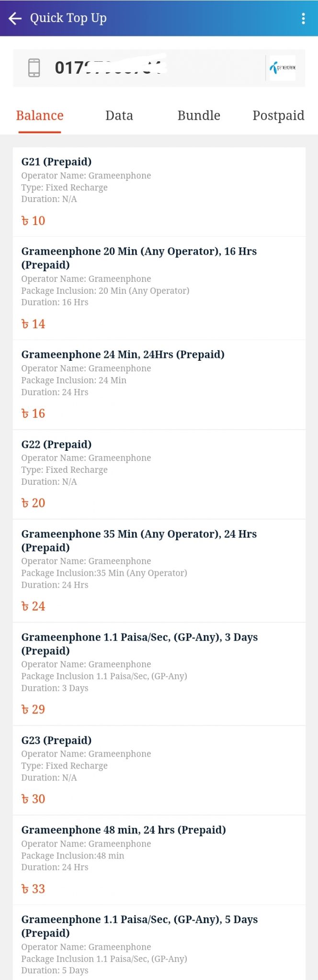Tap the ৳ 14 price label
Screen dimensions: 318x980
pos(33,324)
